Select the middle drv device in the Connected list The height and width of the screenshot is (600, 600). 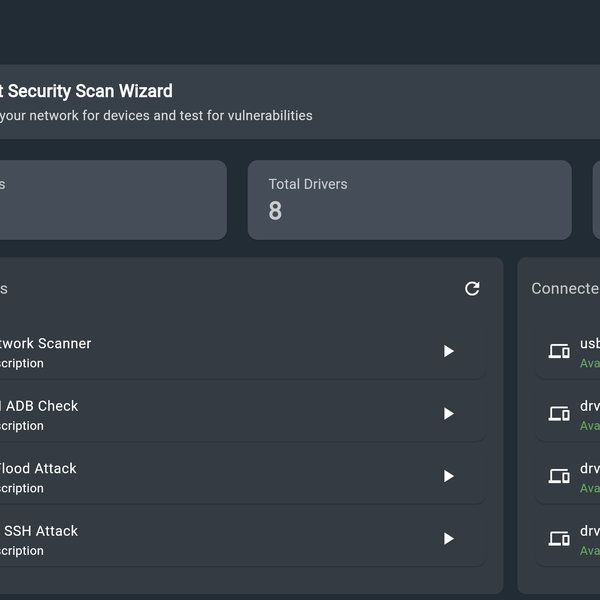589,468
